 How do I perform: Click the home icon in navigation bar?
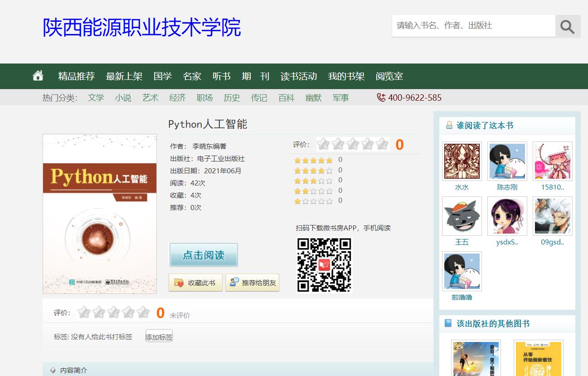[x=38, y=76]
